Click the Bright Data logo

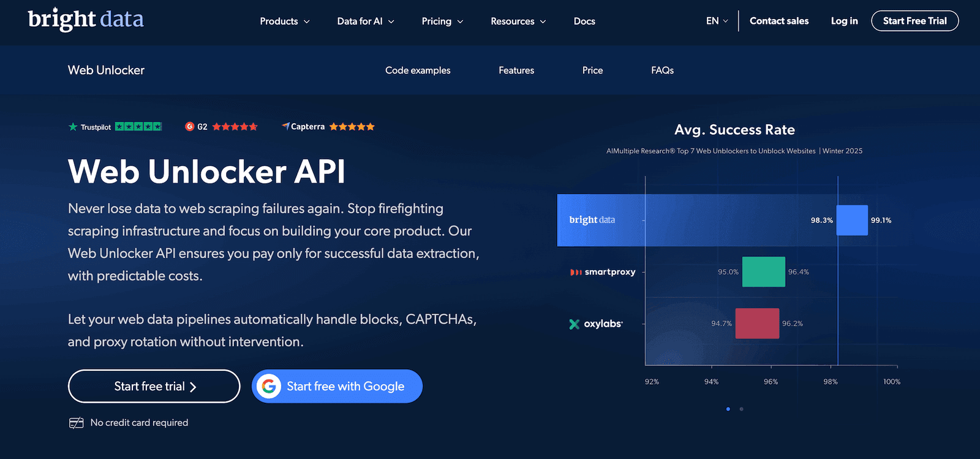coord(86,20)
